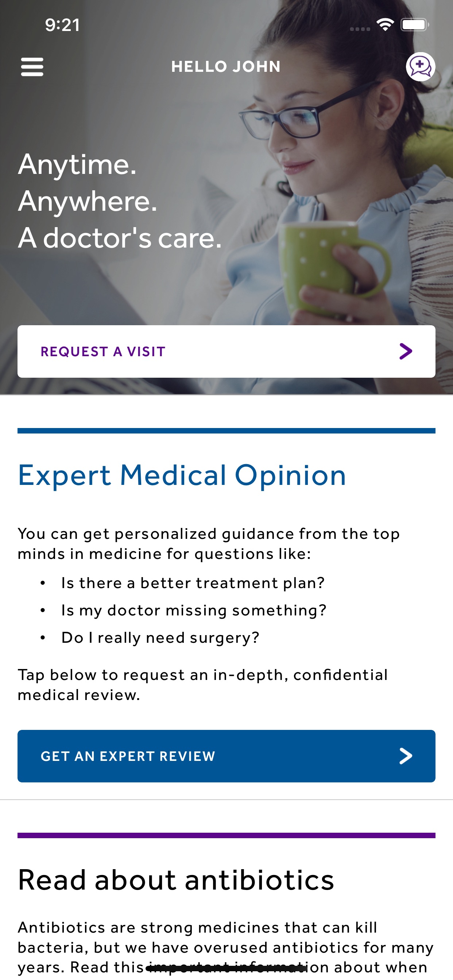453x980 pixels.
Task: Tap the white chevron on Expert Review
Action: (x=406, y=756)
